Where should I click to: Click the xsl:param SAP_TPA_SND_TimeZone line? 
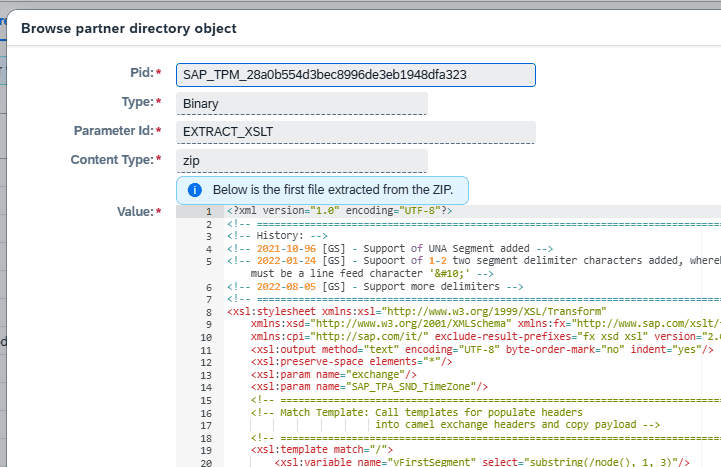tap(369, 387)
